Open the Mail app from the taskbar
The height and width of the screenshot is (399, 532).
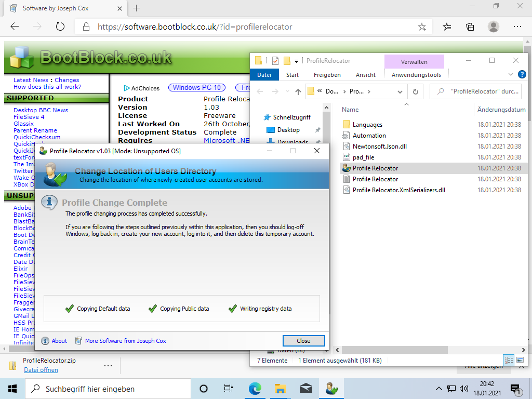click(x=305, y=389)
